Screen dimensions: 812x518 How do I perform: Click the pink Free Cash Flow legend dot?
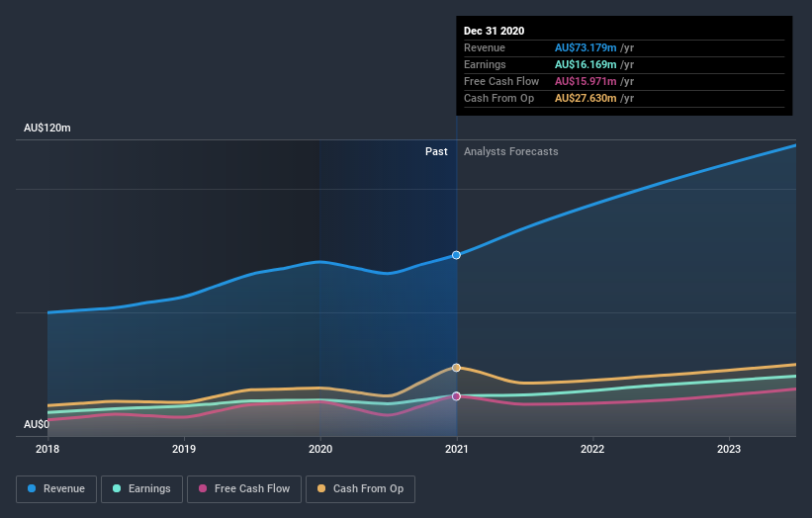(x=203, y=488)
